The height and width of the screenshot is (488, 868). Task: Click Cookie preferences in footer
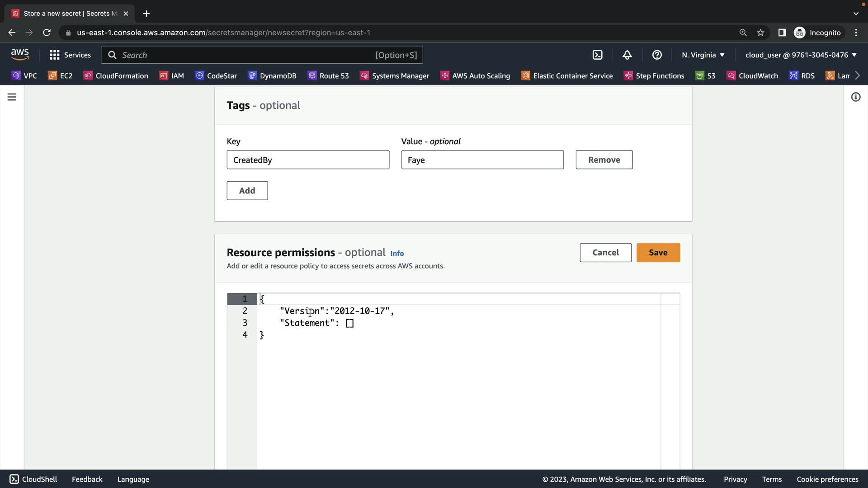click(827, 479)
